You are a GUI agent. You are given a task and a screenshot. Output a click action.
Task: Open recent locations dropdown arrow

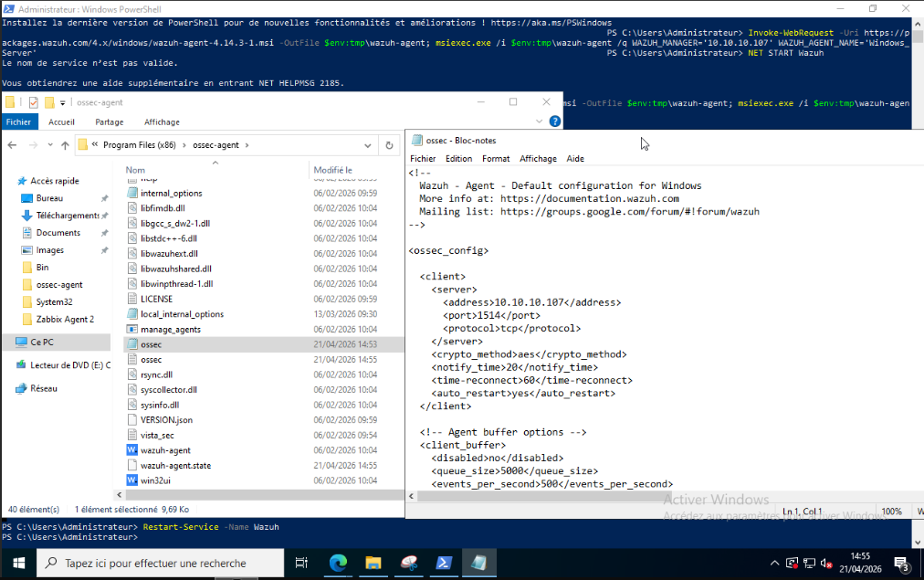coord(50,145)
